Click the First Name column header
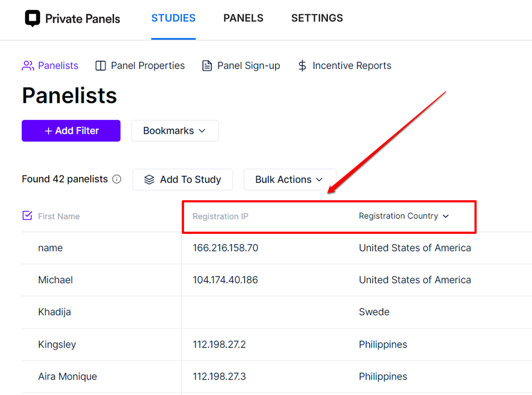 pyautogui.click(x=59, y=216)
